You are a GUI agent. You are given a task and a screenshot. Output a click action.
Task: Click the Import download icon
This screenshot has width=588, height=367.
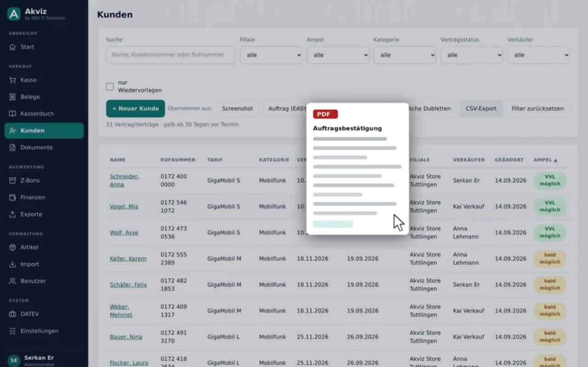coord(12,264)
